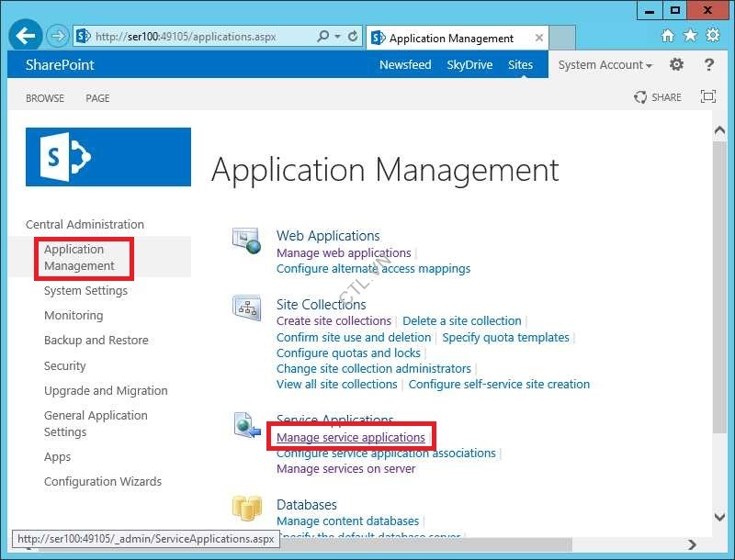Open browser Home icon
Viewport: 735px width, 560px height.
668,36
